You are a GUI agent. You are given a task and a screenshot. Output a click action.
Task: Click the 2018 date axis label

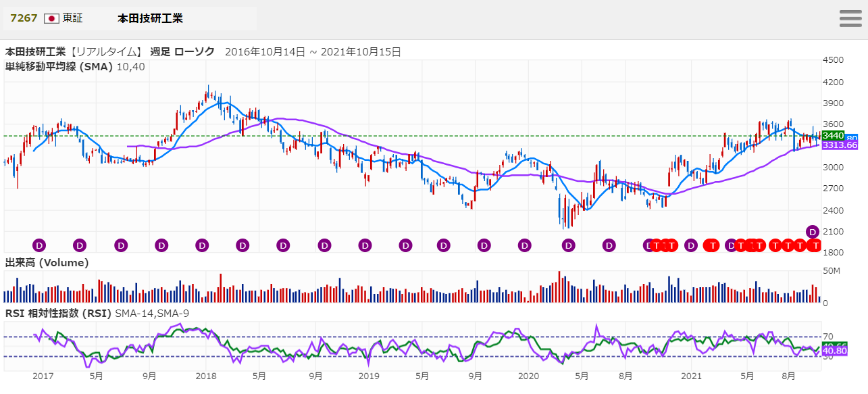pos(205,375)
